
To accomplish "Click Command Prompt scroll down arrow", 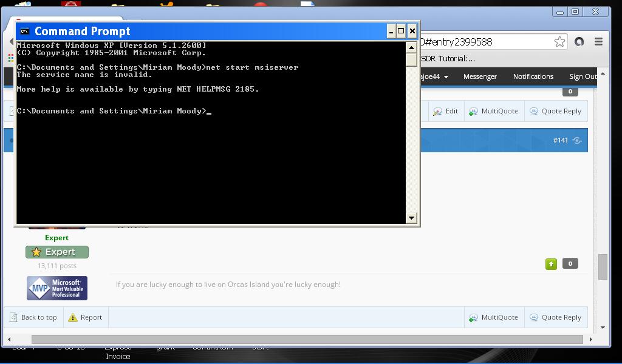I will point(411,217).
